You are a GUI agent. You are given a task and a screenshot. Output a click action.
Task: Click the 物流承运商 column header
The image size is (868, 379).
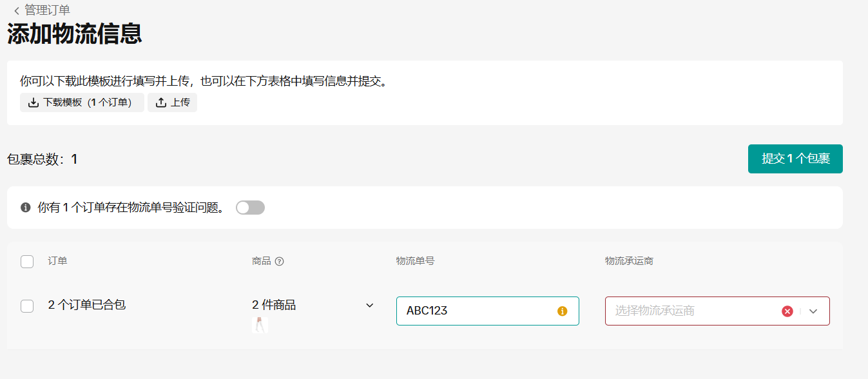[x=630, y=261]
